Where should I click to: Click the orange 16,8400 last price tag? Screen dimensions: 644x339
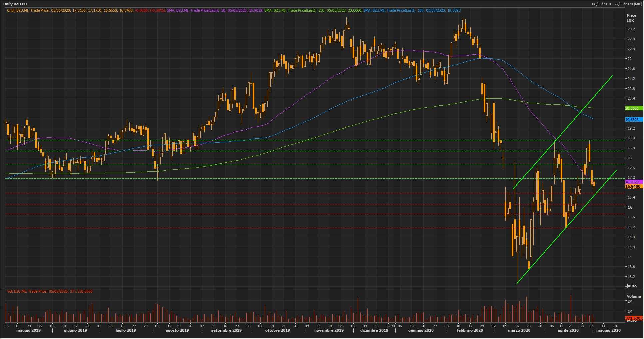point(633,187)
